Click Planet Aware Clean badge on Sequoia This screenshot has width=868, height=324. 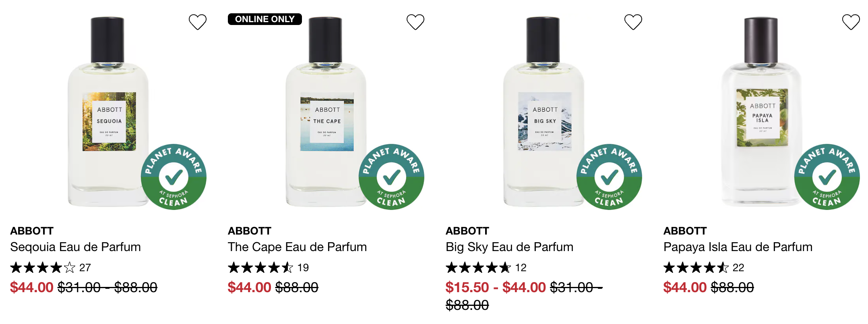tap(174, 177)
